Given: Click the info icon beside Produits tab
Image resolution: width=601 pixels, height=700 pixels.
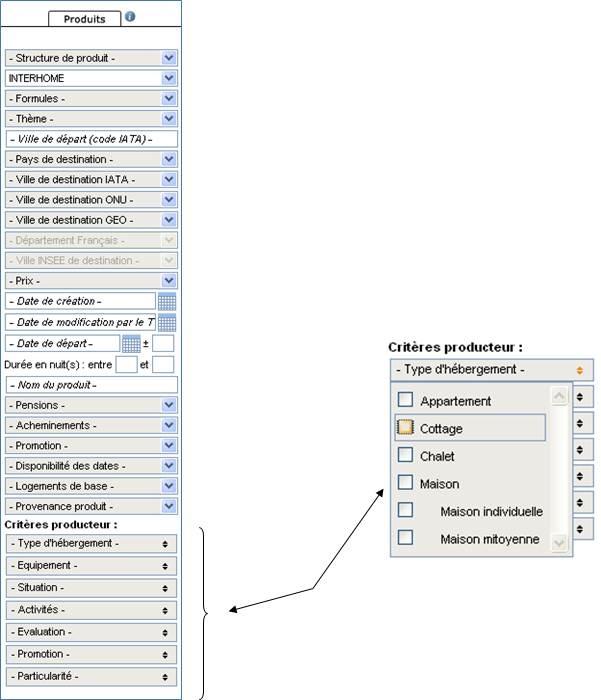Looking at the screenshot, I should pos(130,17).
